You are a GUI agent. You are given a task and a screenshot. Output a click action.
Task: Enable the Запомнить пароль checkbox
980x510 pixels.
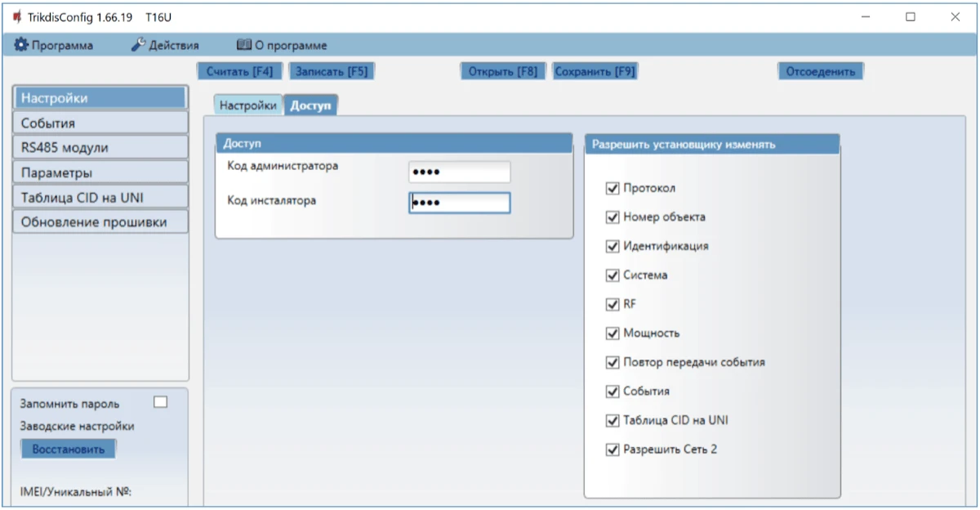coord(160,402)
